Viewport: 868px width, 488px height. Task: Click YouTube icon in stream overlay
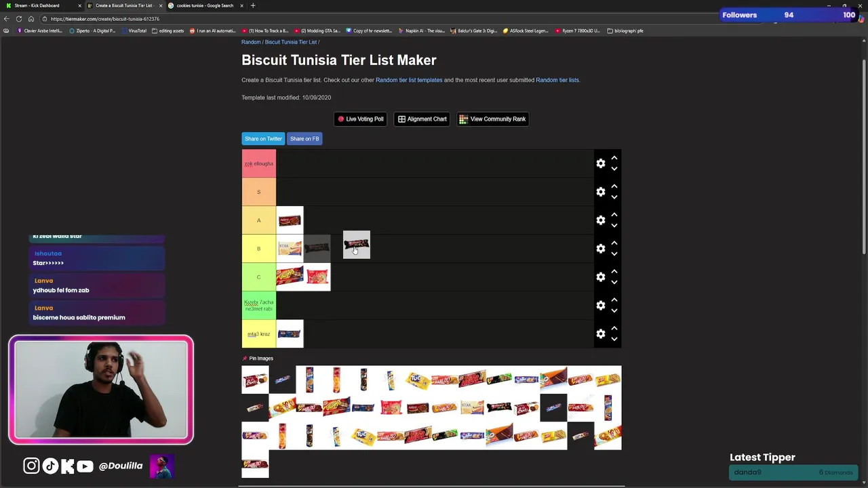85,466
